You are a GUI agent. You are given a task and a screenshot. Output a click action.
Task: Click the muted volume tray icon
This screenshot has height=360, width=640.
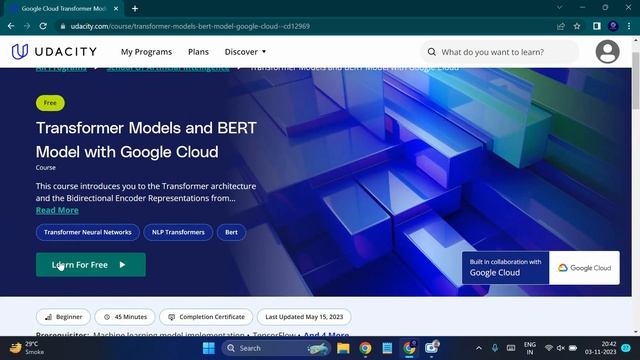(561, 348)
